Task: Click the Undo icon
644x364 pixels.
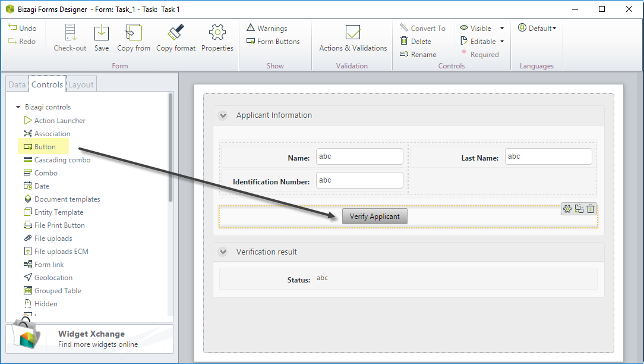Action: [12, 27]
